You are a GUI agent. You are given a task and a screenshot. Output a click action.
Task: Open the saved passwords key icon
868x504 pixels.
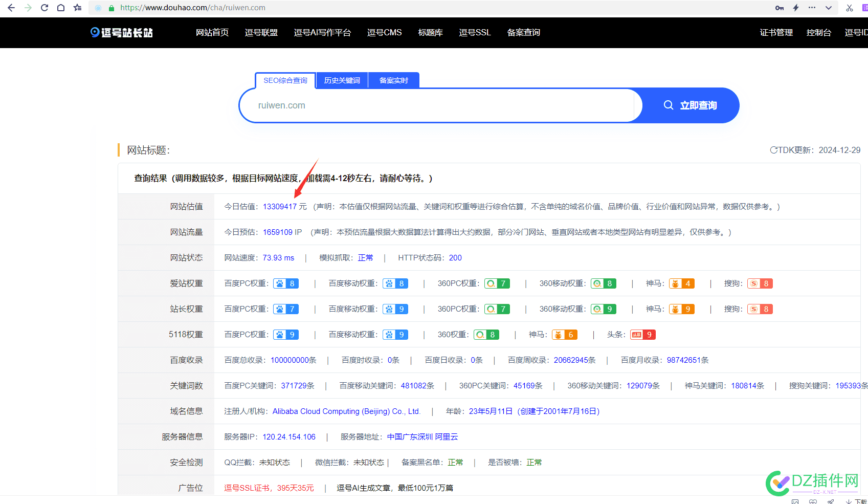(780, 8)
